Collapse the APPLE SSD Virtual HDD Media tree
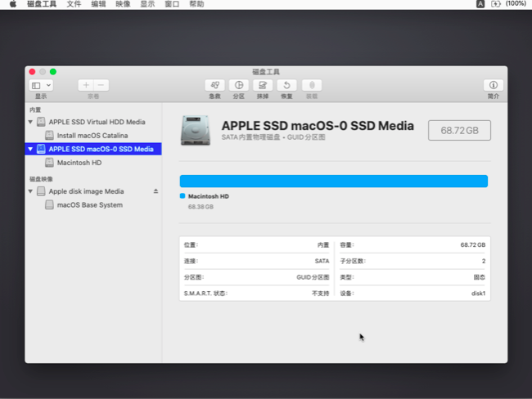 tap(30, 122)
